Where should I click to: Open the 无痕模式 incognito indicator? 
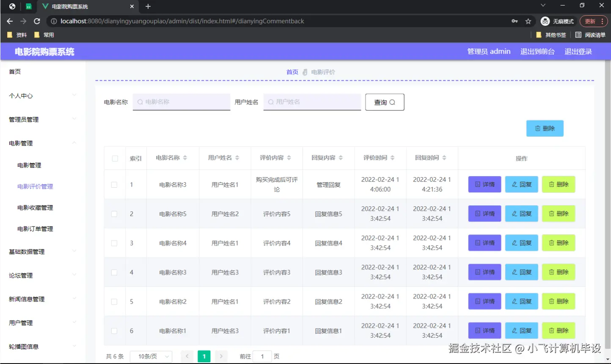[557, 21]
